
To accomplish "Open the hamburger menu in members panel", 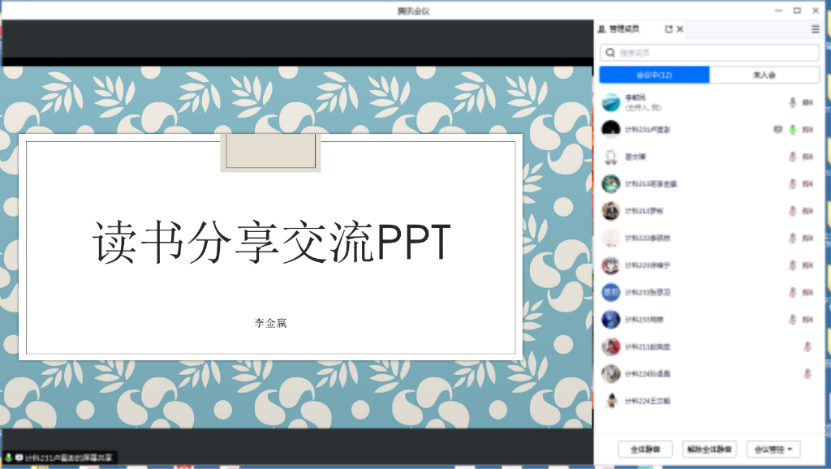I will (x=815, y=30).
